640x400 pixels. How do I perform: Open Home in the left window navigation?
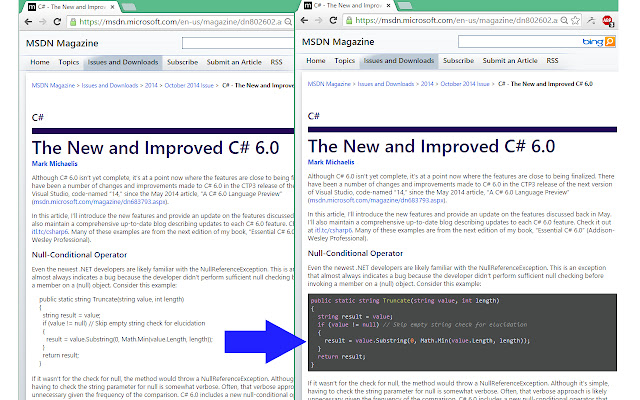(40, 62)
